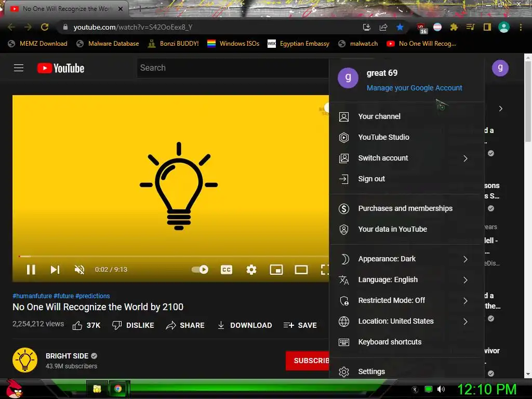This screenshot has height=399, width=532.
Task: Open file explorer from taskbar
Action: coord(97,389)
